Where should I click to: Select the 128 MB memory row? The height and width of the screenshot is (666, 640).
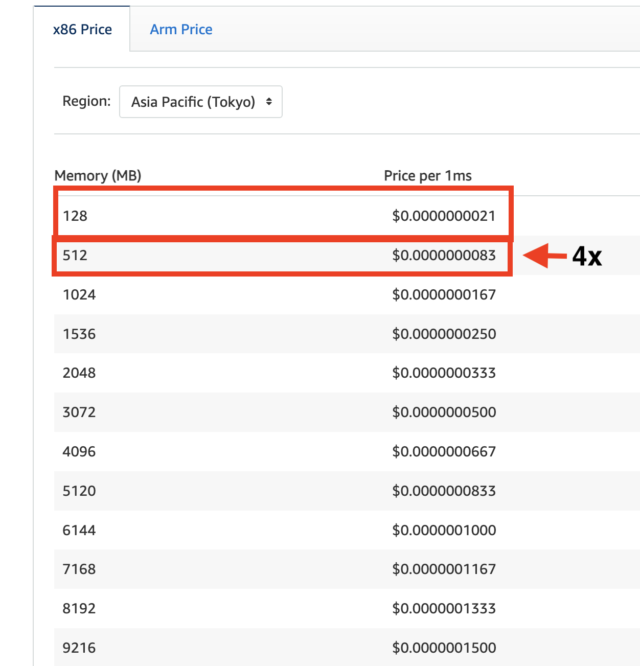pyautogui.click(x=283, y=216)
